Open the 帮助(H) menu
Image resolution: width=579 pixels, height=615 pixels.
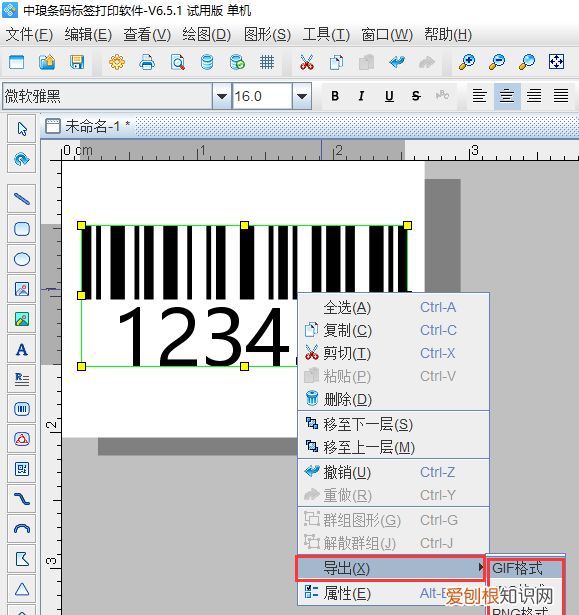(448, 35)
